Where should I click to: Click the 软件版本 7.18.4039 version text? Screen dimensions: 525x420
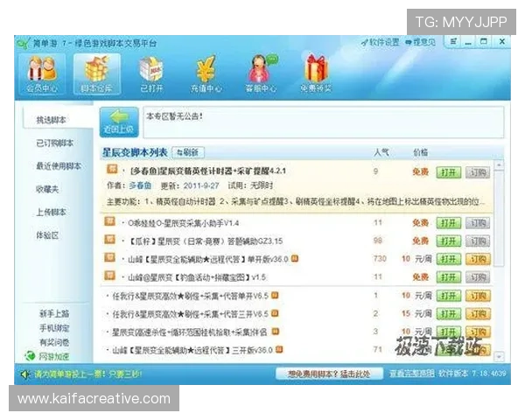tap(472, 373)
